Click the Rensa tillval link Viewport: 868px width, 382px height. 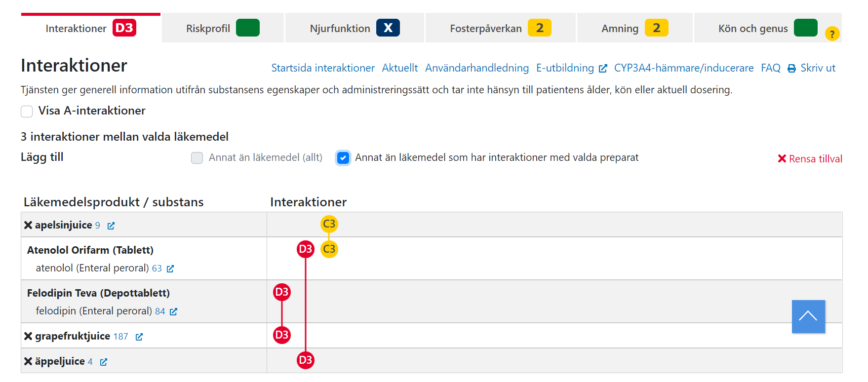coord(810,159)
